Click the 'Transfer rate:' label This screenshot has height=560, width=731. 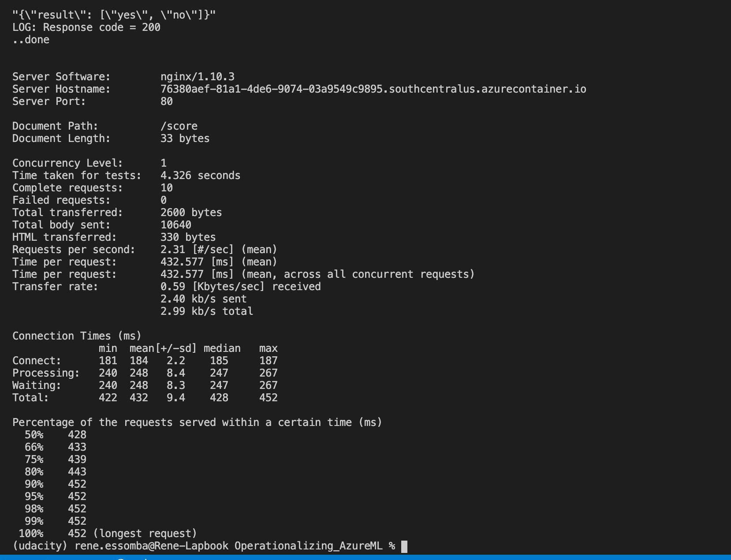click(x=55, y=287)
